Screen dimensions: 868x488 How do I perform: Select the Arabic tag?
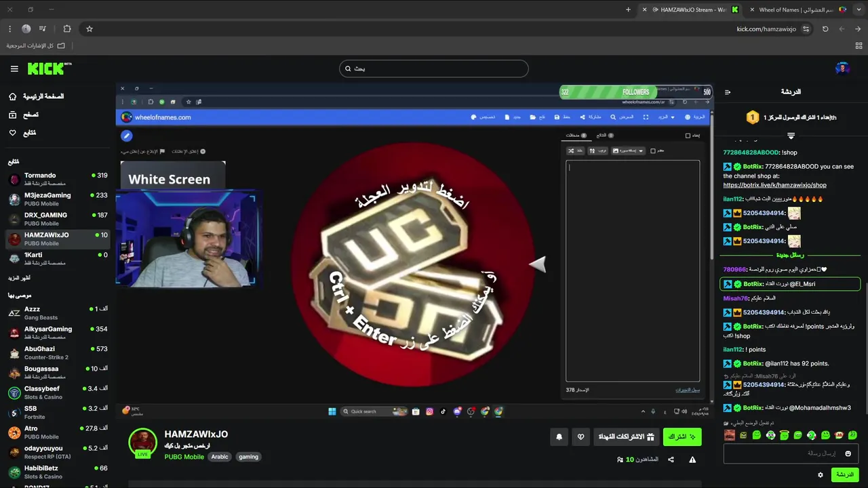click(220, 457)
